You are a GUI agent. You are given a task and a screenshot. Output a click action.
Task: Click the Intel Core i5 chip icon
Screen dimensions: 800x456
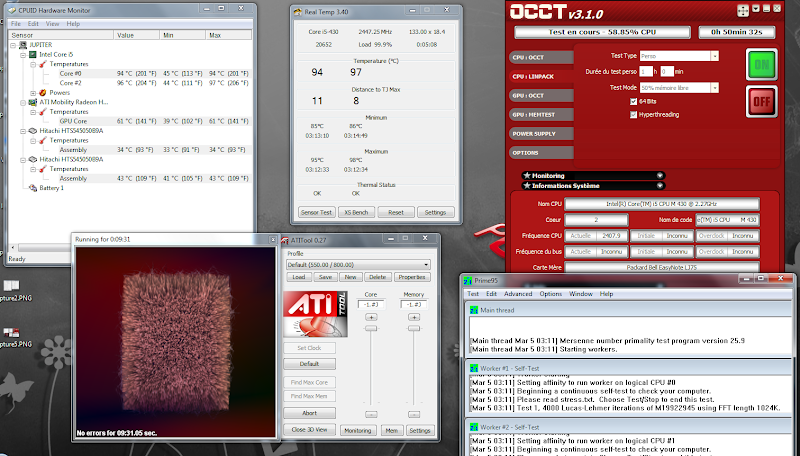[x=33, y=55]
